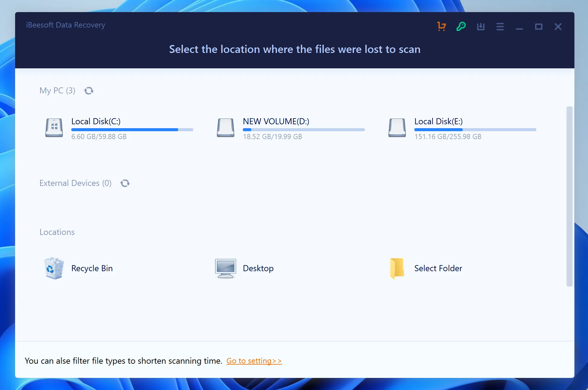Click the My PC (3) heading
The width and height of the screenshot is (588, 390).
(x=57, y=91)
